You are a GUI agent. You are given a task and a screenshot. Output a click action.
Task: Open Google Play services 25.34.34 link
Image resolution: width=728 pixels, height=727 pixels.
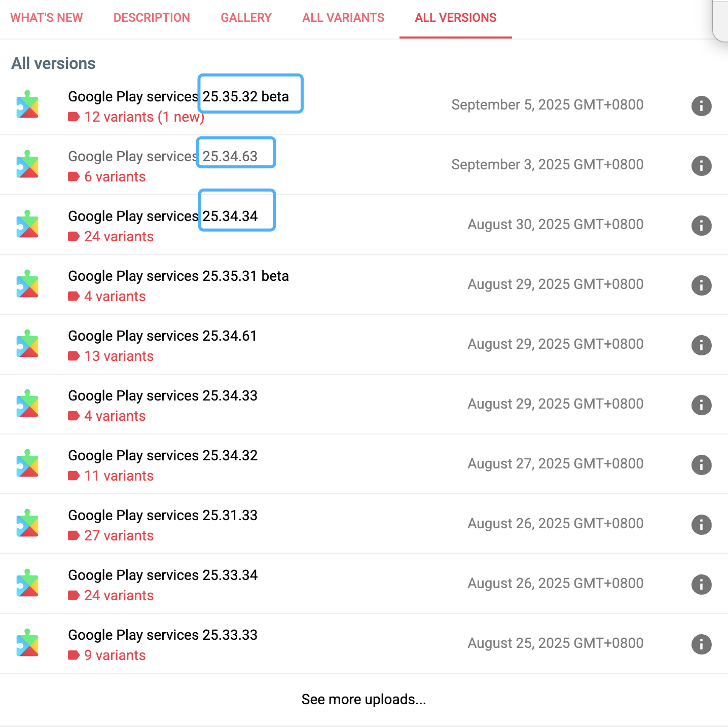click(163, 216)
